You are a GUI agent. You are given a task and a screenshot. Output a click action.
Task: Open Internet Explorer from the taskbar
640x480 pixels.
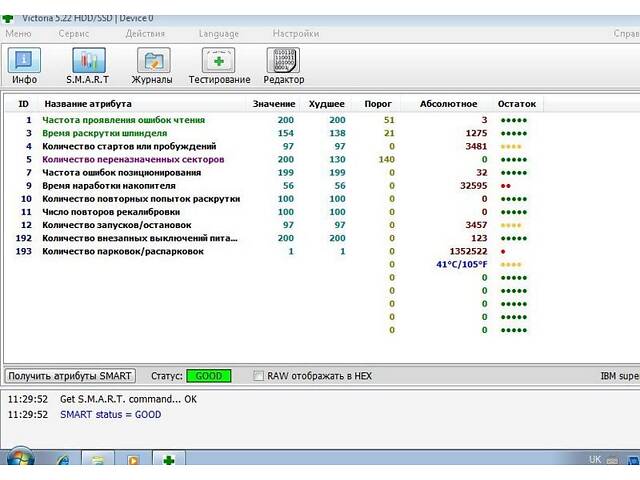tap(62, 460)
